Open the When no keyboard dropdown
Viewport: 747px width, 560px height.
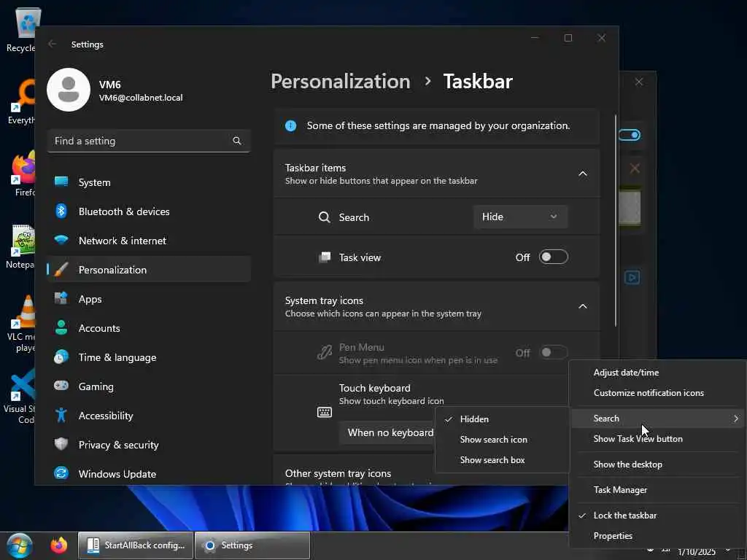click(387, 432)
